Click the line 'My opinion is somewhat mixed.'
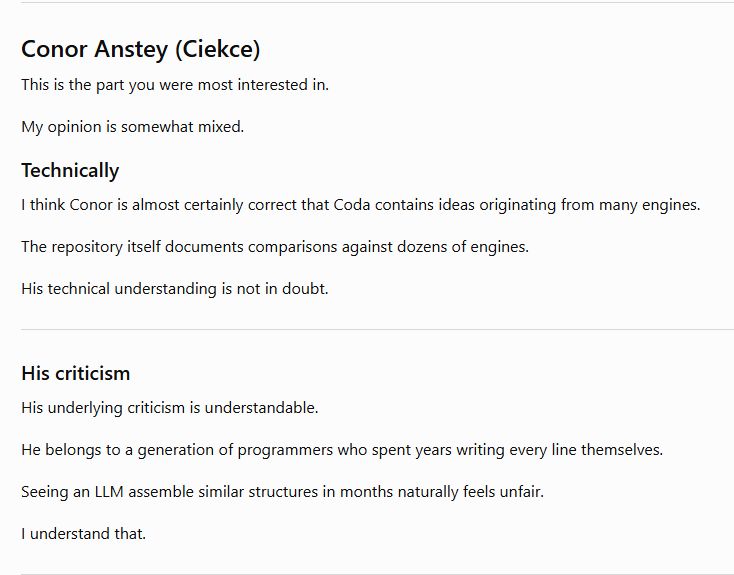This screenshot has width=734, height=575. pyautogui.click(x=132, y=127)
